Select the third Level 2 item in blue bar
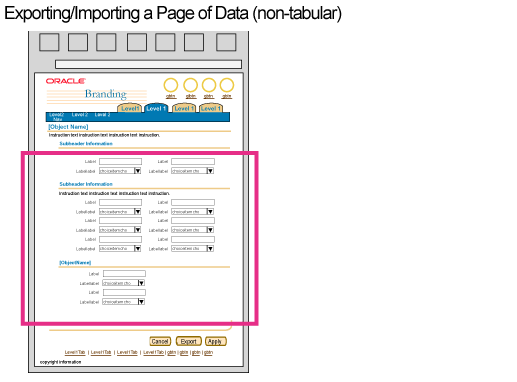 point(102,115)
